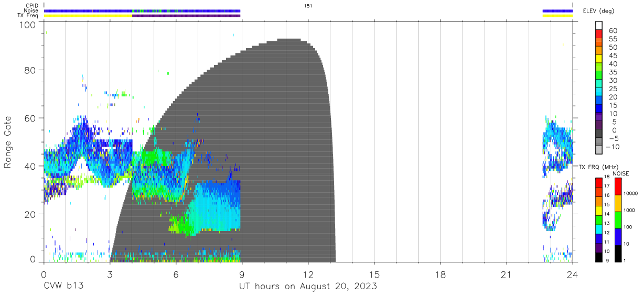This screenshot has height=297, width=644.
Task: Click the y-axis tick label 80
Action: click(30, 70)
